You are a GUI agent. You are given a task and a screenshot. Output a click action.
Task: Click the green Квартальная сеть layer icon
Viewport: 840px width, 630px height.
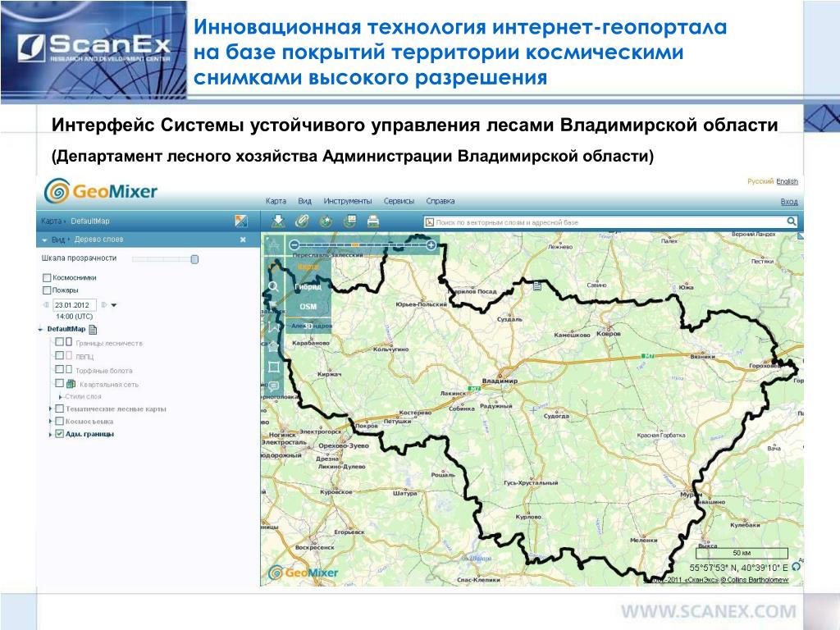[71, 384]
